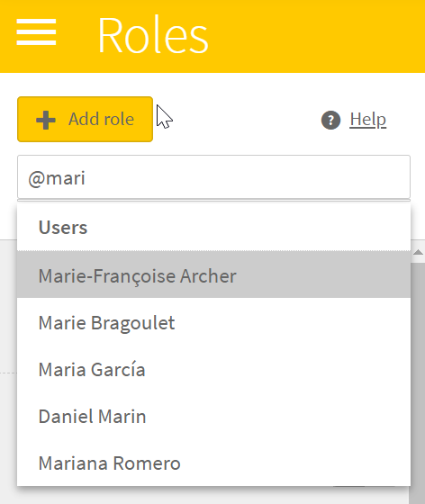425x504 pixels.
Task: Click the Roles page title
Action: point(153,35)
